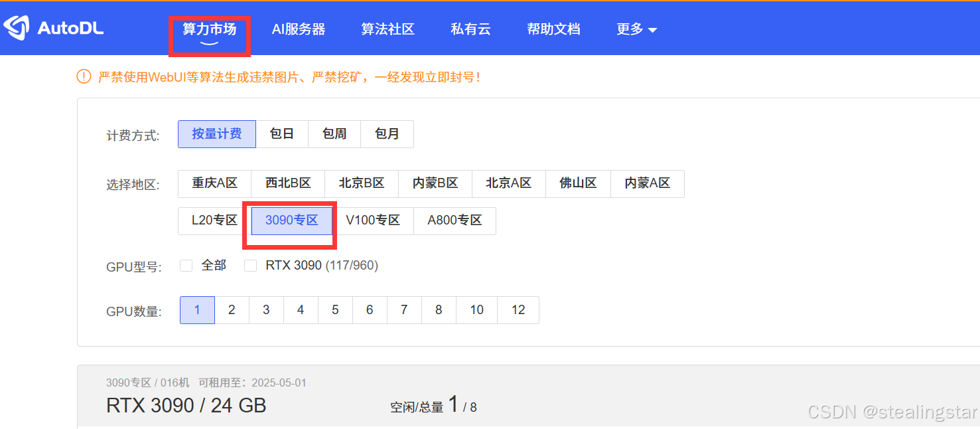Select 按量计费 billing method

tap(217, 134)
